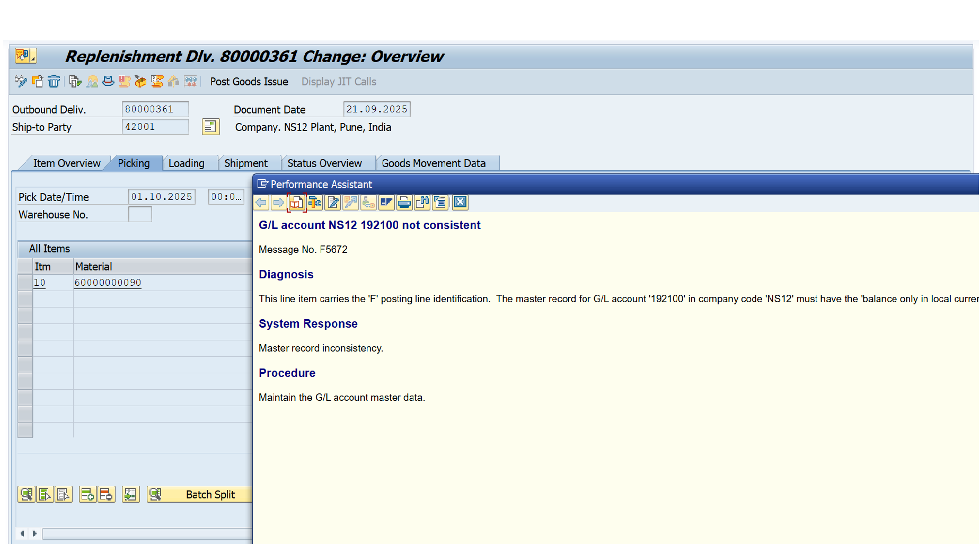The height and width of the screenshot is (544, 980).
Task: Open the Goods Movement Data tab
Action: point(433,163)
